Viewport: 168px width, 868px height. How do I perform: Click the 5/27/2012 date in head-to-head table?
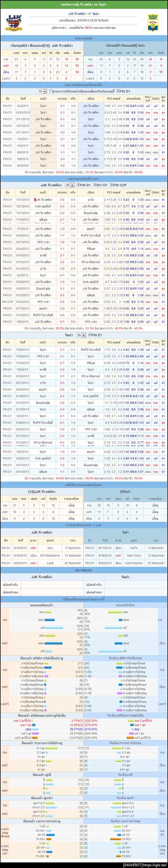click(23, 126)
